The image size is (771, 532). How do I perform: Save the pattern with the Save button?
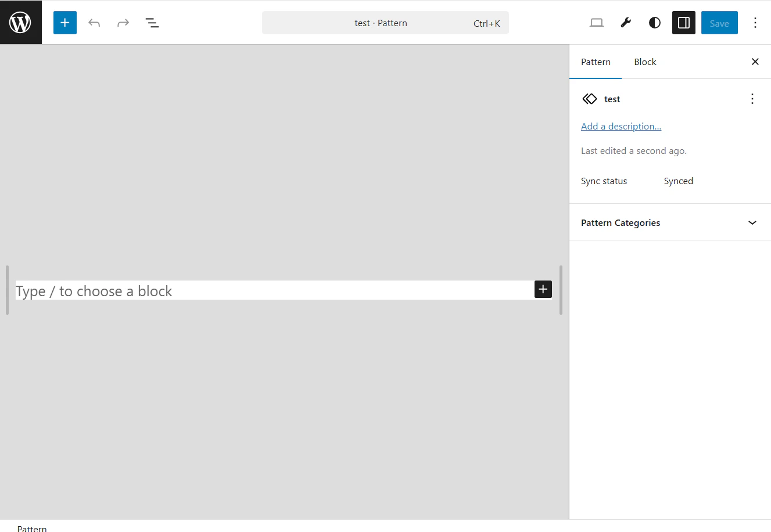click(719, 23)
